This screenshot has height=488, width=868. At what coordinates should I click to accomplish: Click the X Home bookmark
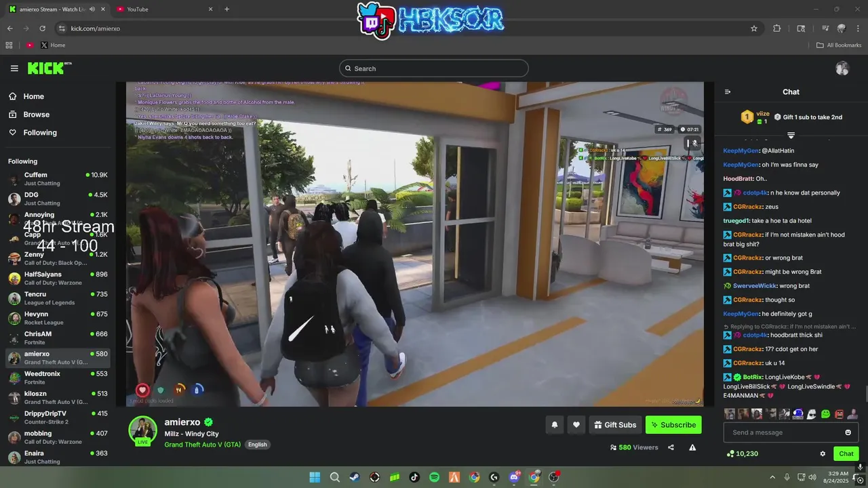click(x=53, y=45)
